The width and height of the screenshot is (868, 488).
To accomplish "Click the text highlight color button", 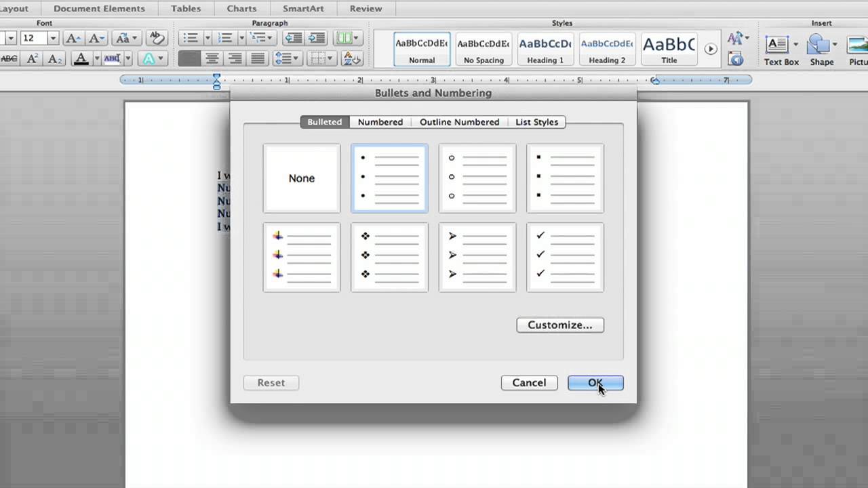I will [112, 59].
